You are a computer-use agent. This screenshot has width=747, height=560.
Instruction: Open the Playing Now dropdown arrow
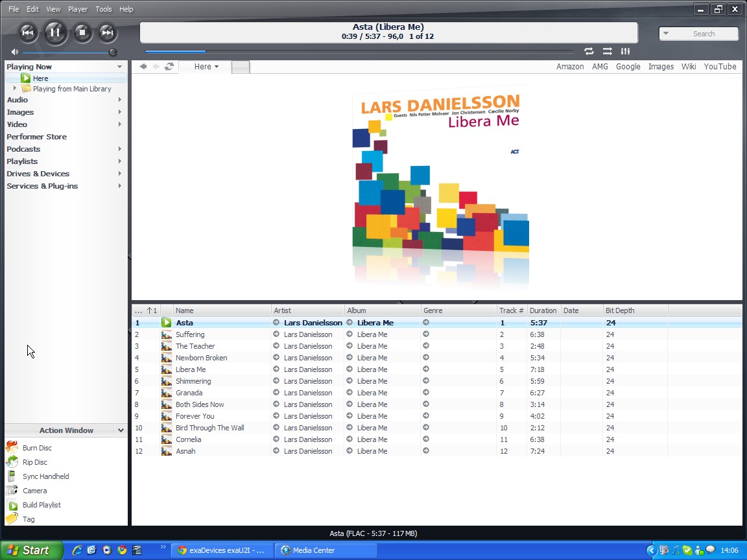(119, 67)
